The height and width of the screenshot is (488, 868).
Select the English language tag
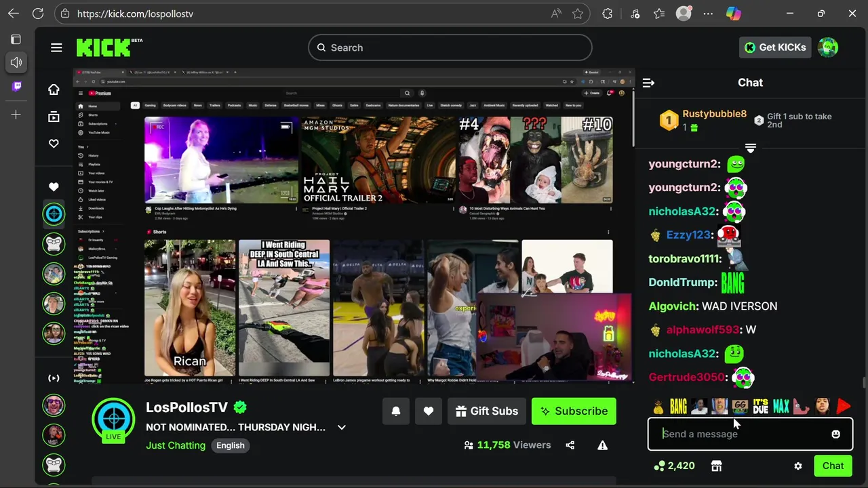(x=231, y=445)
